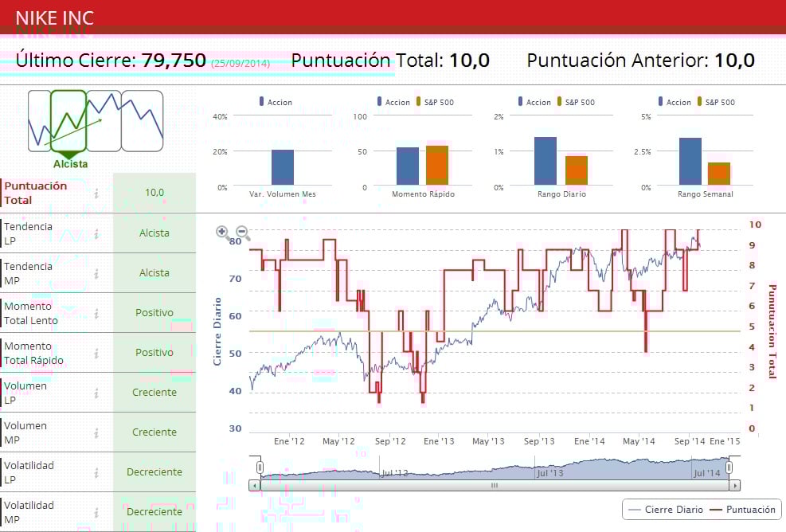The image size is (786, 532).
Task: Open info icon for Volumen LP
Action: (x=96, y=393)
